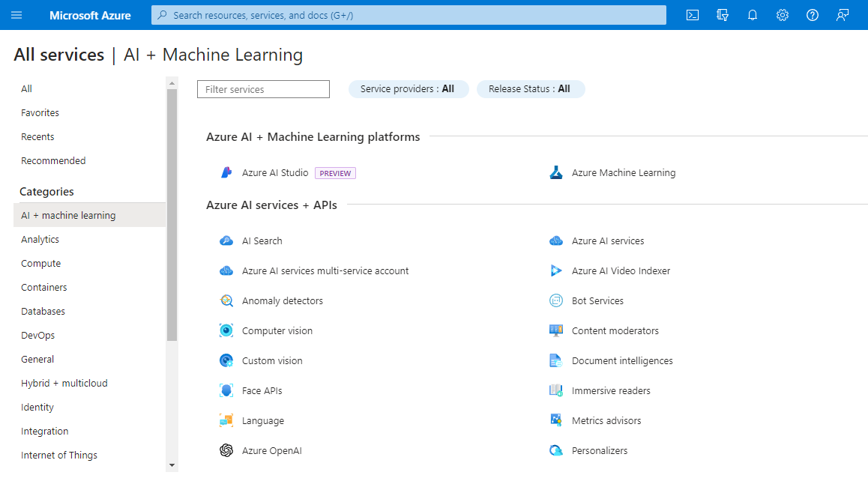Select the Databases category

43,310
